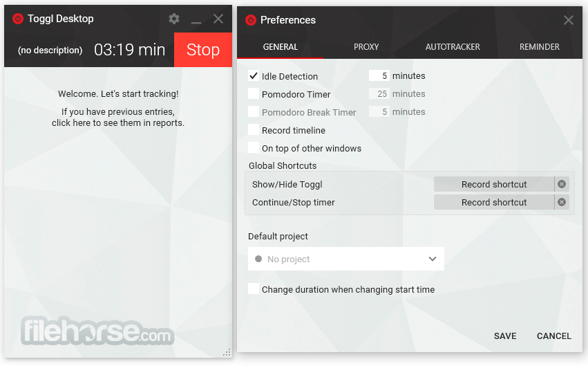This screenshot has height=366, width=588.
Task: Click the Preferences window logo icon
Action: click(x=251, y=20)
